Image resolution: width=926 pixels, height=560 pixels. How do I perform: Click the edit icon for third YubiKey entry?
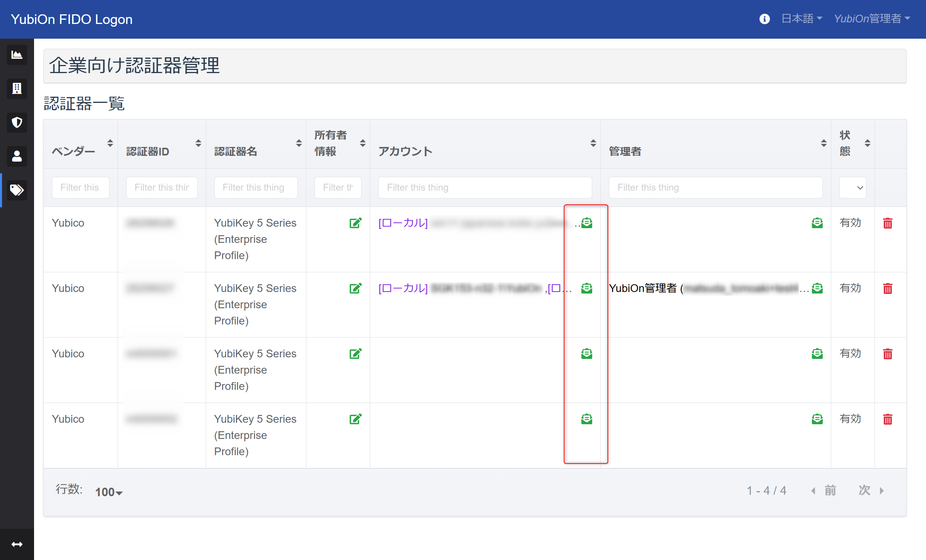pyautogui.click(x=355, y=353)
